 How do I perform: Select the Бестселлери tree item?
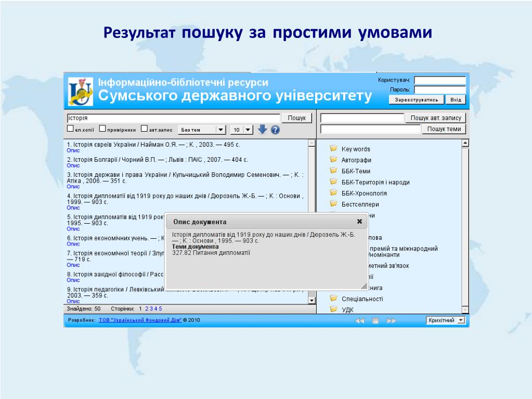[360, 204]
